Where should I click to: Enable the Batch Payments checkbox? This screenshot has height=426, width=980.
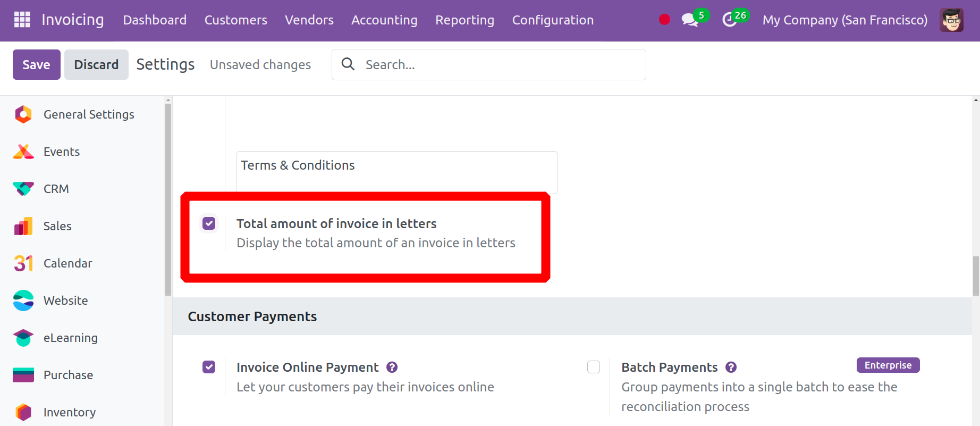tap(594, 367)
